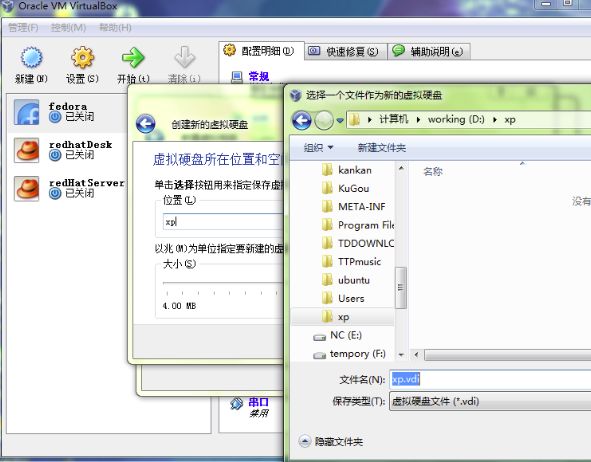Expand arrow after working (D:) in address bar
Viewport: 591px width, 462px height.
point(495,120)
